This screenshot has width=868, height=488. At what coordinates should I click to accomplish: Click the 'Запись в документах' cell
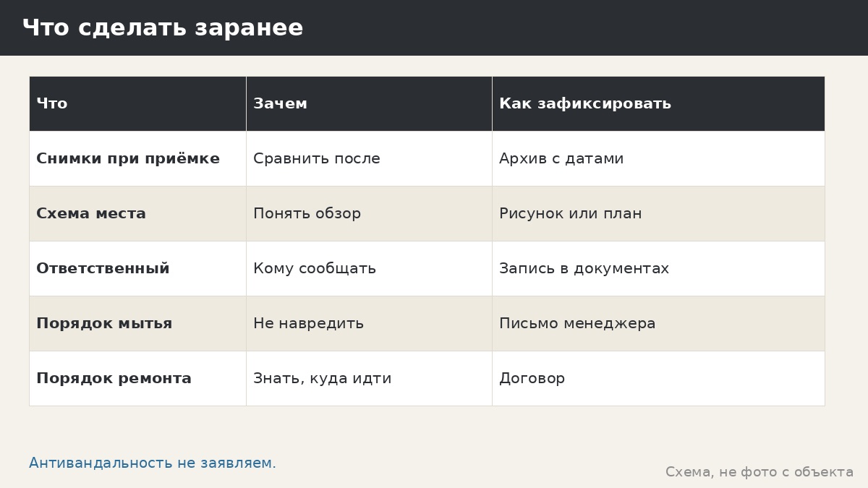(x=658, y=268)
